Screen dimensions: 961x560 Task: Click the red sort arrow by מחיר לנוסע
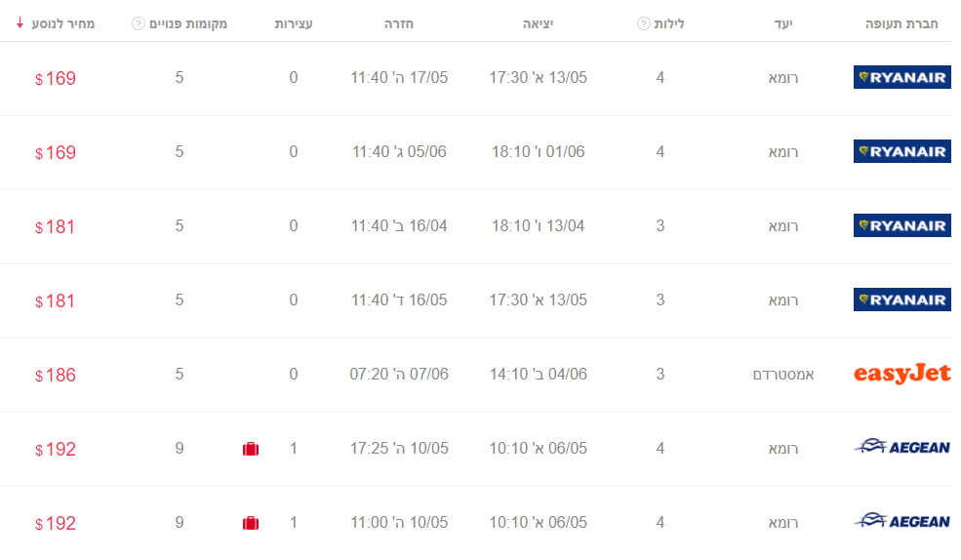[x=20, y=23]
